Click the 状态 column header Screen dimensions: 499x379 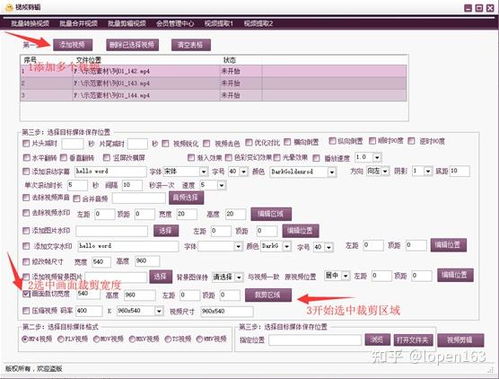point(229,60)
